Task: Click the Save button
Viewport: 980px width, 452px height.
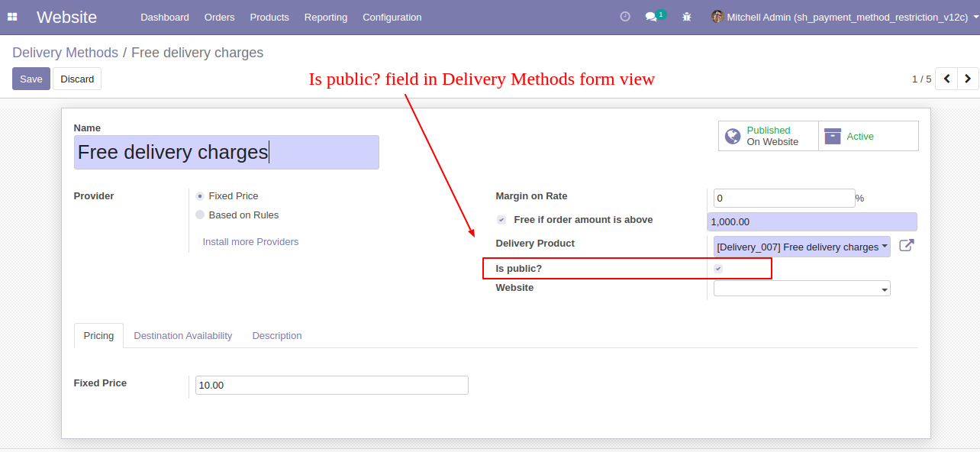Action: pos(31,79)
